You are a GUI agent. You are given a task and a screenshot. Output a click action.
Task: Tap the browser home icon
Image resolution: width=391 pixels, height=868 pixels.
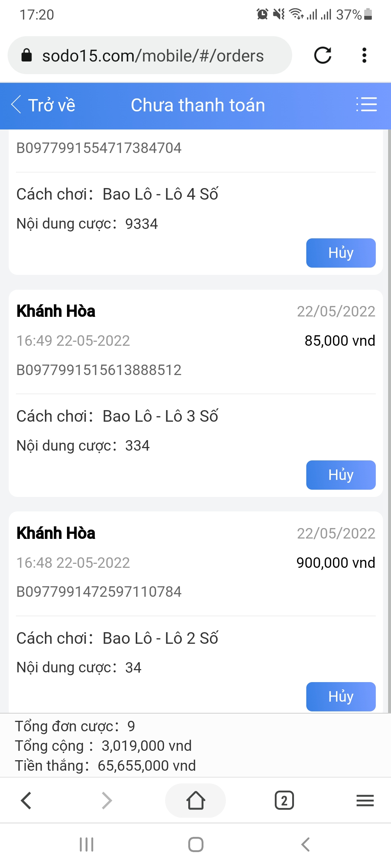coord(195,800)
